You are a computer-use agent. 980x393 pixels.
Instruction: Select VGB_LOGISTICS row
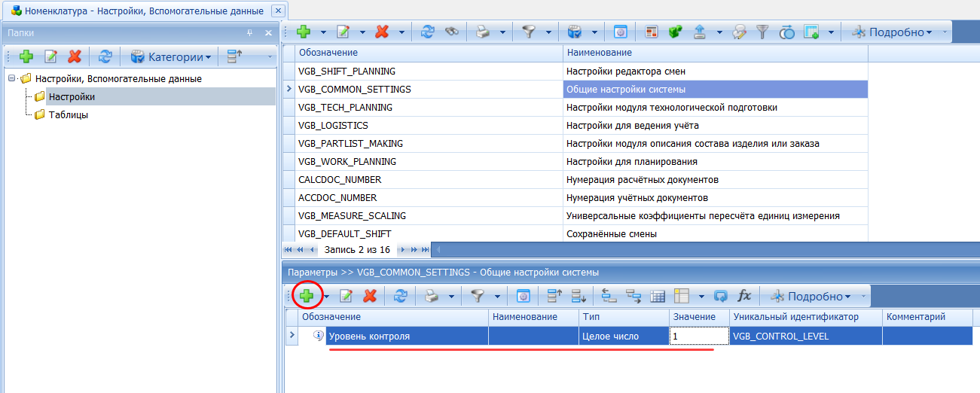(575, 125)
